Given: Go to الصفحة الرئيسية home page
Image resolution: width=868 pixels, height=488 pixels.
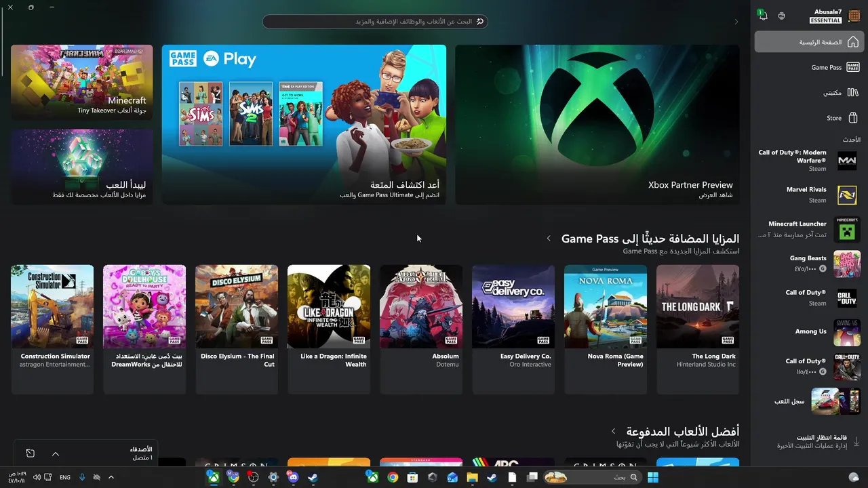Looking at the screenshot, I should tap(808, 42).
